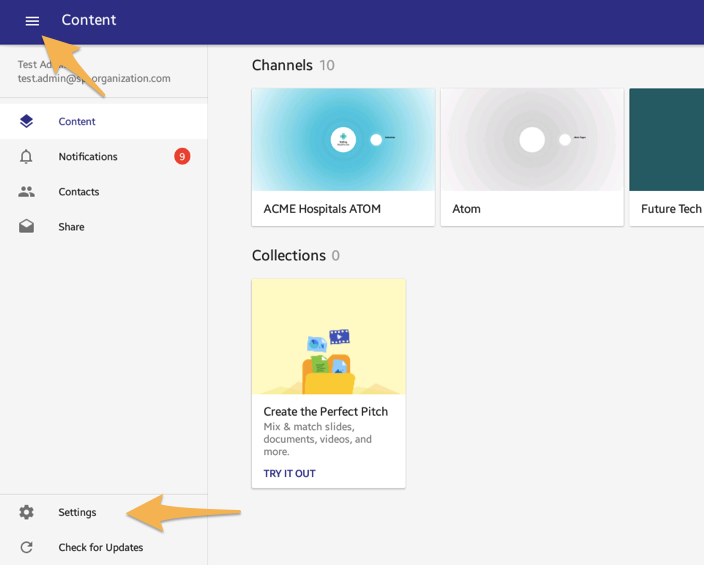Click the Collections section heading
Image resolution: width=704 pixels, height=565 pixels.
(x=289, y=255)
